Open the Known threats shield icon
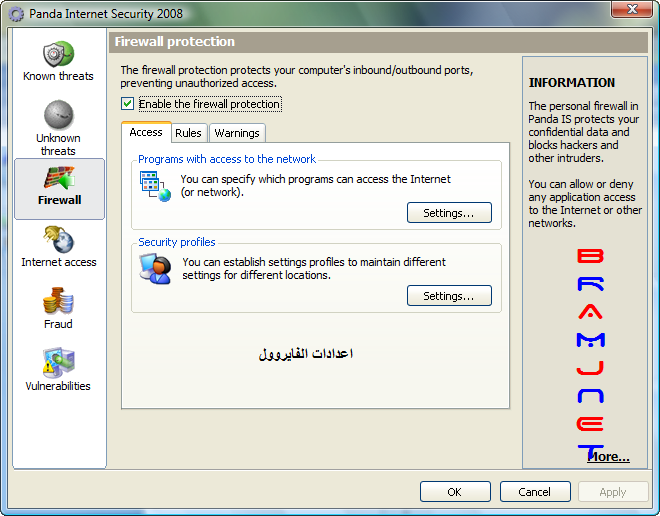660x516 pixels. [59, 54]
